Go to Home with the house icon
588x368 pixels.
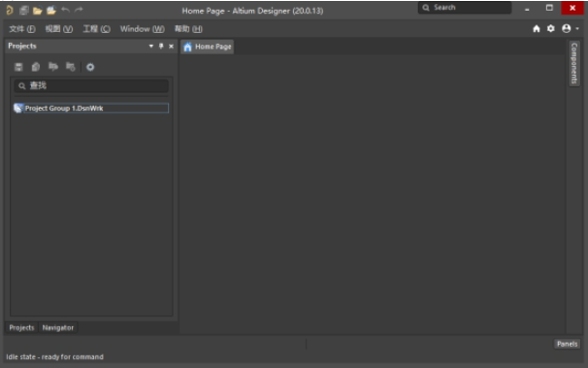[537, 28]
